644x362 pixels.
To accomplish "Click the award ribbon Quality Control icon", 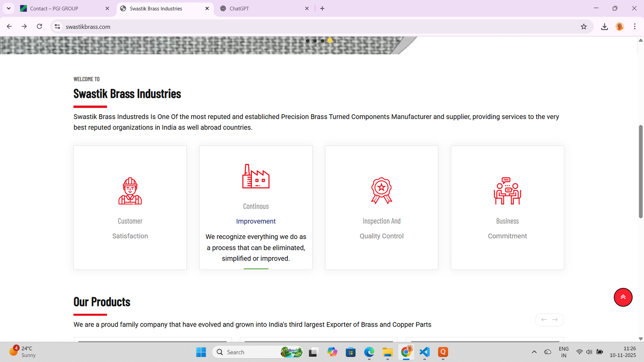I will [x=381, y=191].
